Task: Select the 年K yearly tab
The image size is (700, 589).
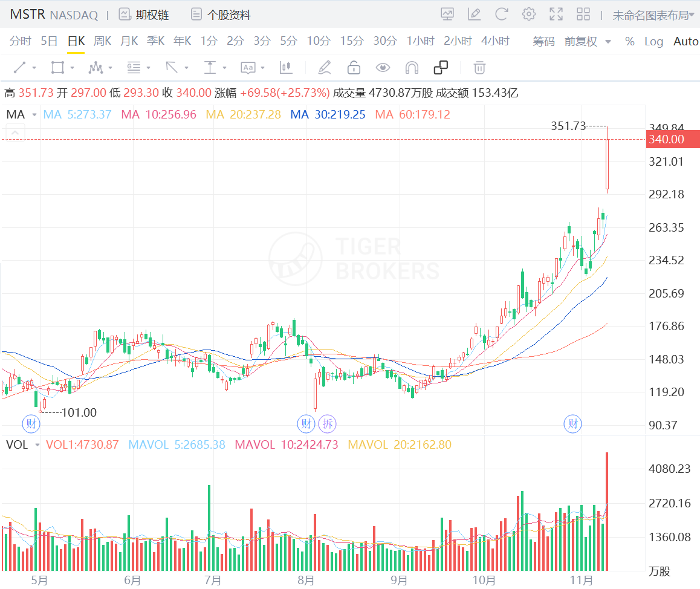Action: [182, 41]
